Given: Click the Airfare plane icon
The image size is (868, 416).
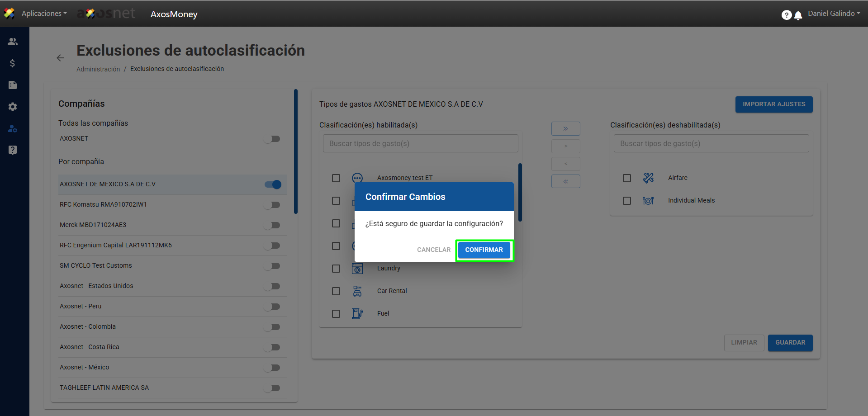Looking at the screenshot, I should point(648,178).
